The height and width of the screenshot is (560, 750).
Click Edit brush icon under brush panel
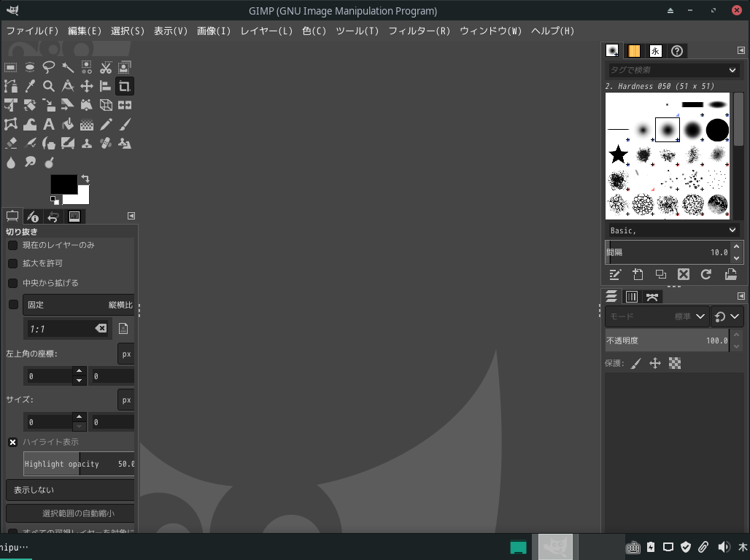pos(614,274)
